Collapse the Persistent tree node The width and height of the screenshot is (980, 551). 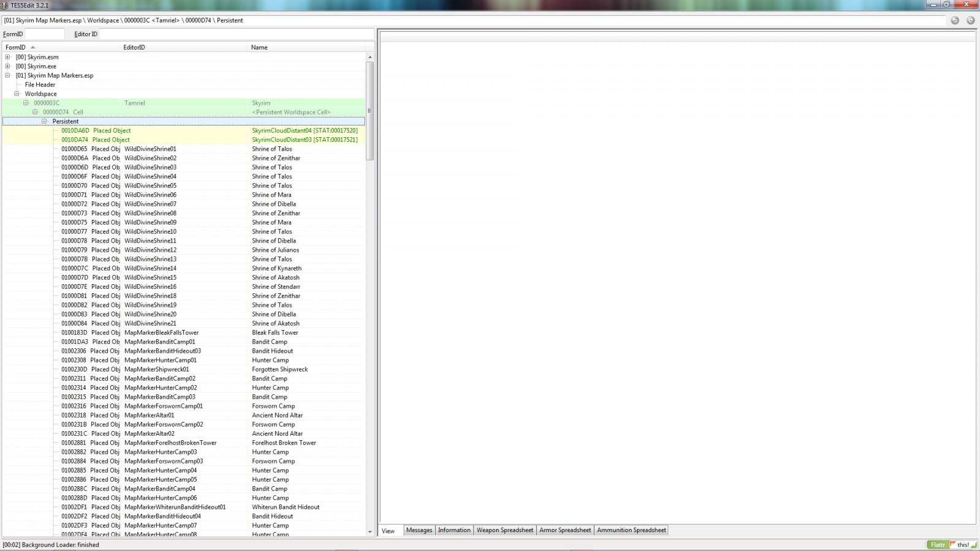[44, 121]
